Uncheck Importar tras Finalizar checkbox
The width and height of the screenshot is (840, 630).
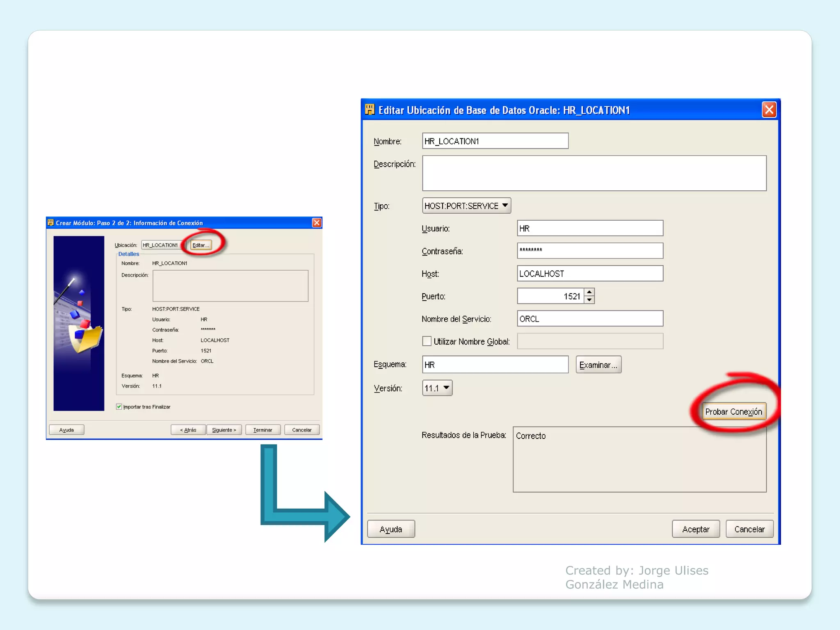tap(119, 406)
